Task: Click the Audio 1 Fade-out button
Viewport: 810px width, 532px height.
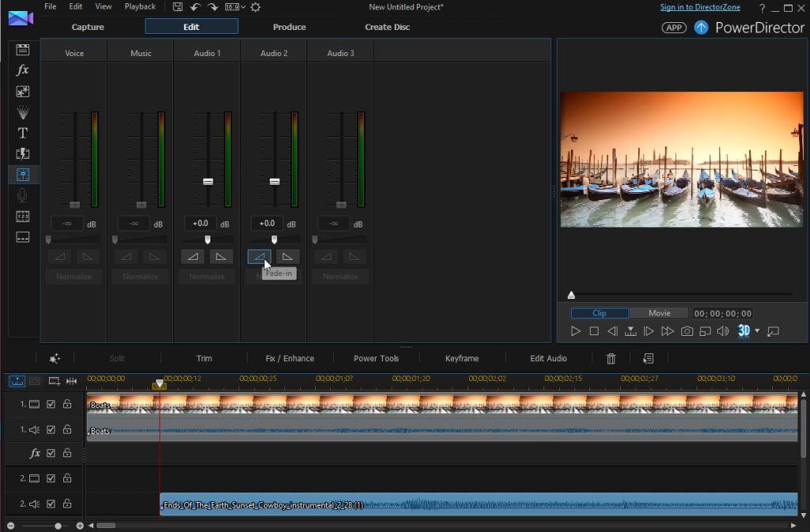Action: [x=221, y=256]
